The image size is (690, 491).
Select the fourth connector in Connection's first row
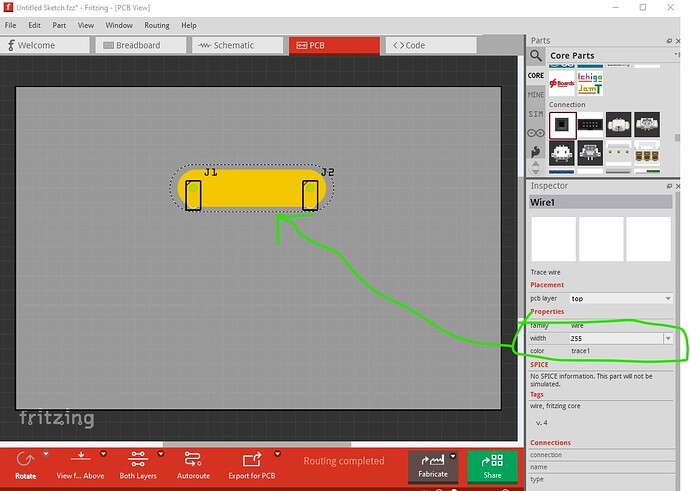pyautogui.click(x=647, y=125)
